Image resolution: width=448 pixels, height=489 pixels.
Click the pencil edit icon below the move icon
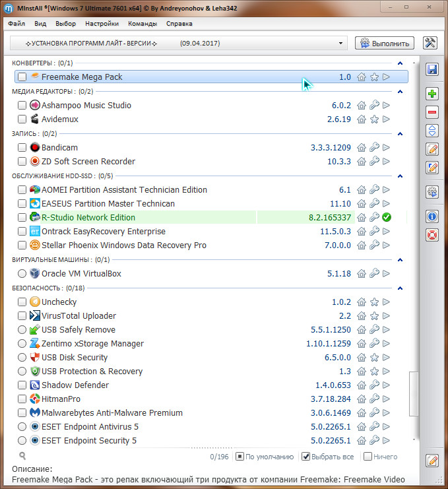432,149
